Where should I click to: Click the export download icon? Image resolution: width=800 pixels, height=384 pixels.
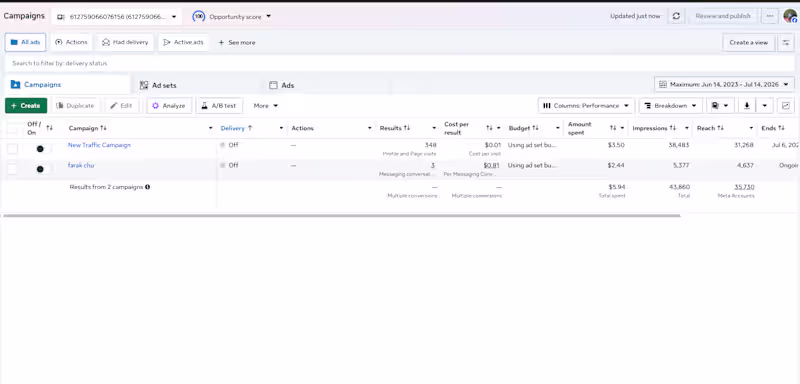pyautogui.click(x=746, y=106)
